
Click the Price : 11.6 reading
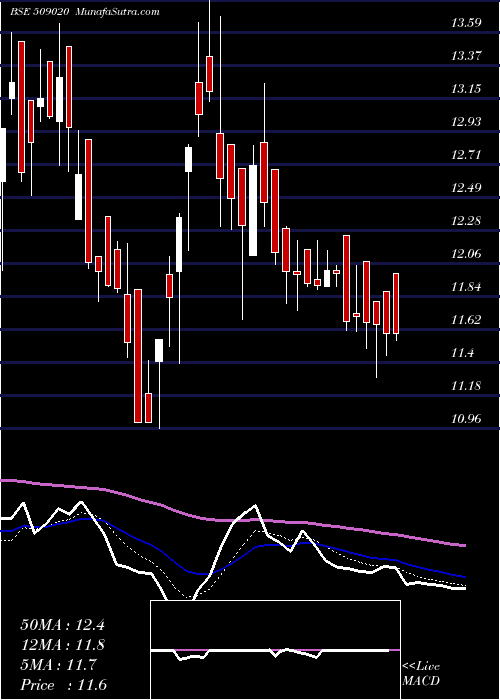coord(63,685)
